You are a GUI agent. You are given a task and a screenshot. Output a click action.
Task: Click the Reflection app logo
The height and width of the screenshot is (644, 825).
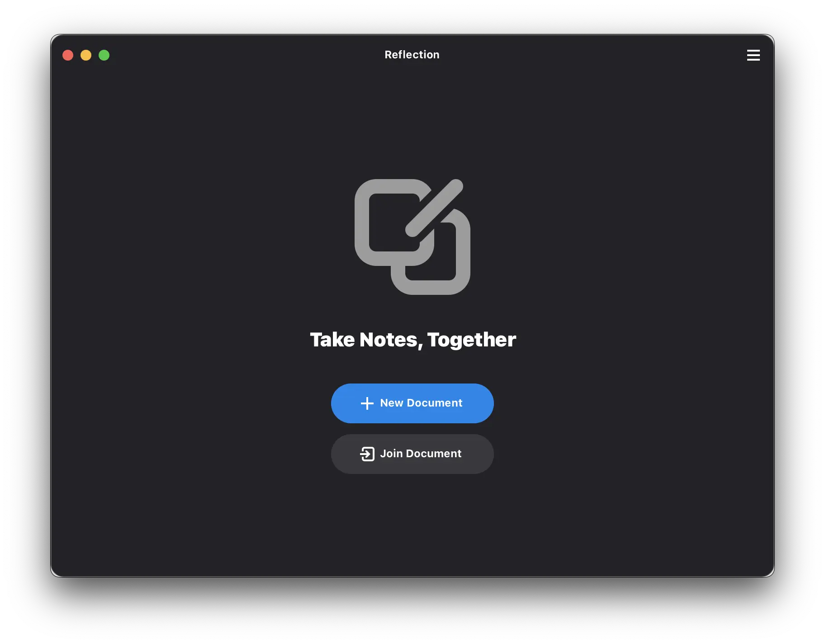(x=412, y=237)
